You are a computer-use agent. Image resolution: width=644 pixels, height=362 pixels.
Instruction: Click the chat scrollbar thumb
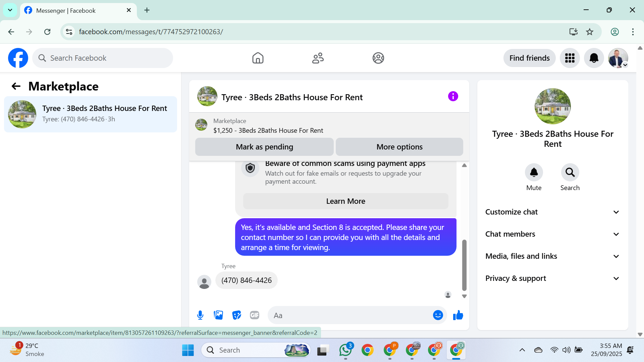tap(464, 265)
